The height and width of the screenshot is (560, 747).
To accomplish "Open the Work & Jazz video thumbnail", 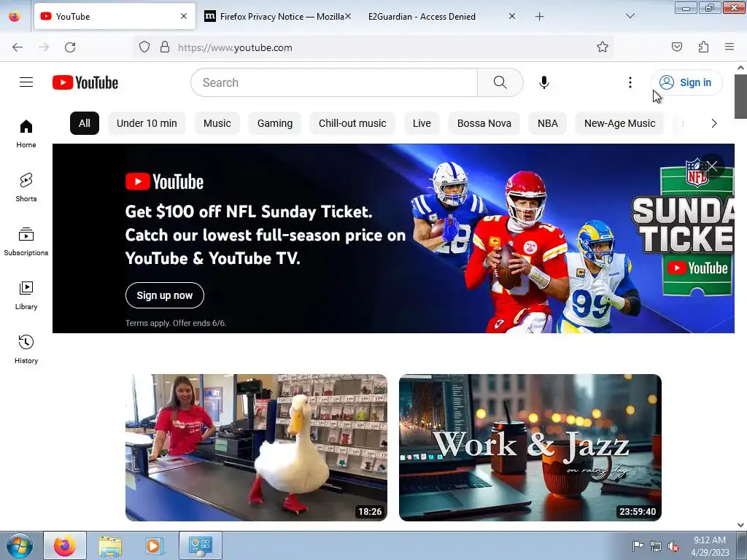I will 530,447.
